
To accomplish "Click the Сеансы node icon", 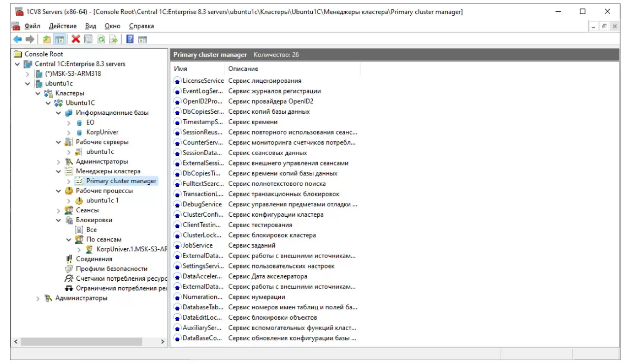I will point(69,210).
